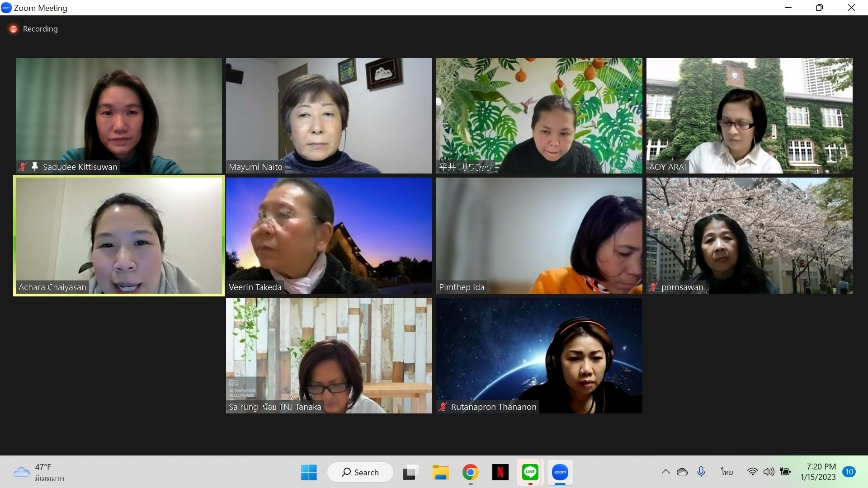
Task: Click muted mic icon beside pornsawan name
Action: pyautogui.click(x=653, y=287)
